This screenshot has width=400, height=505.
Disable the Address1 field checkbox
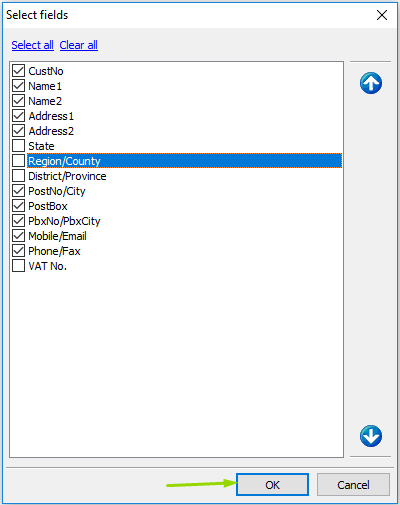point(19,116)
